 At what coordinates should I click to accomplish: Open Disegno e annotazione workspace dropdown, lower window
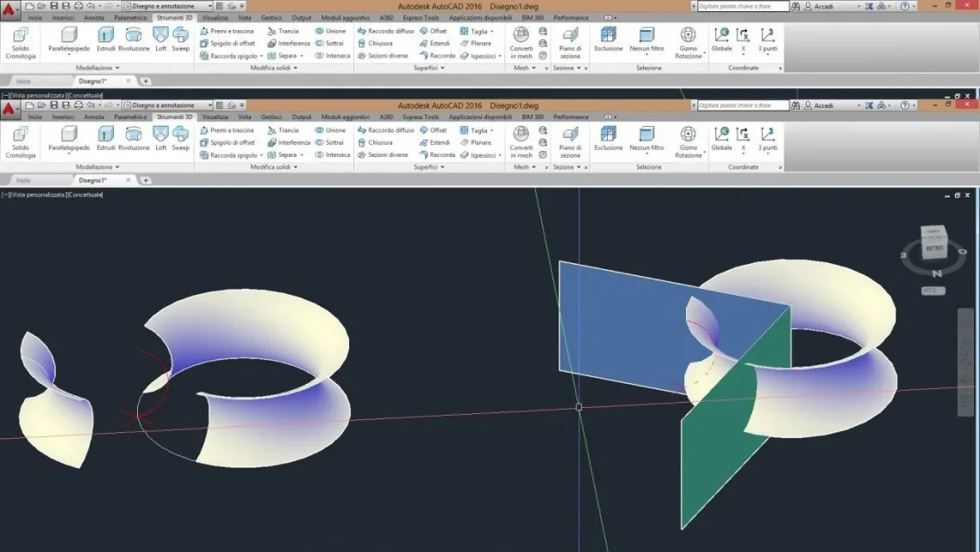click(x=167, y=105)
